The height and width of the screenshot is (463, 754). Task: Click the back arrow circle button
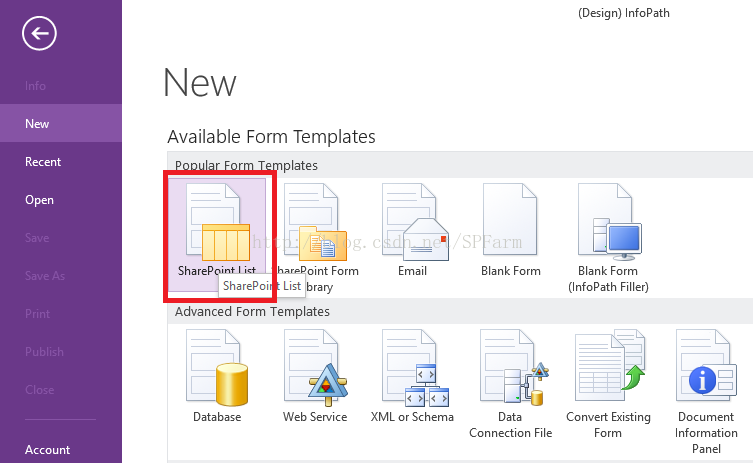tap(39, 33)
